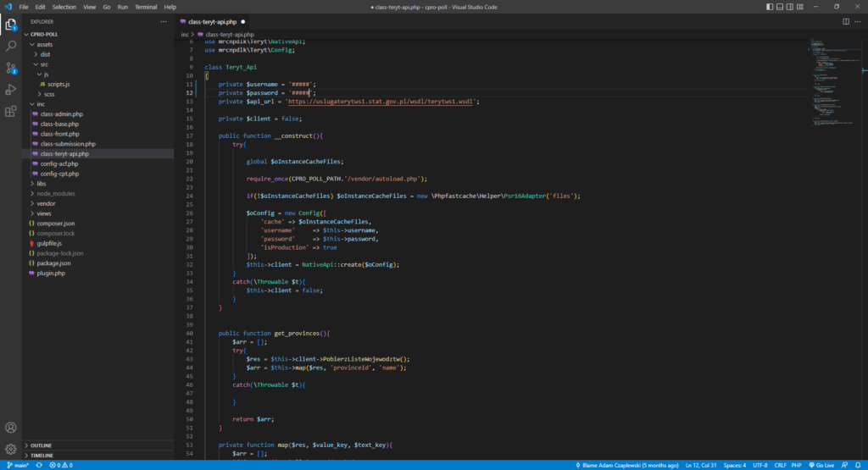
Task: Open class-submission.php file
Action: pyautogui.click(x=98, y=144)
